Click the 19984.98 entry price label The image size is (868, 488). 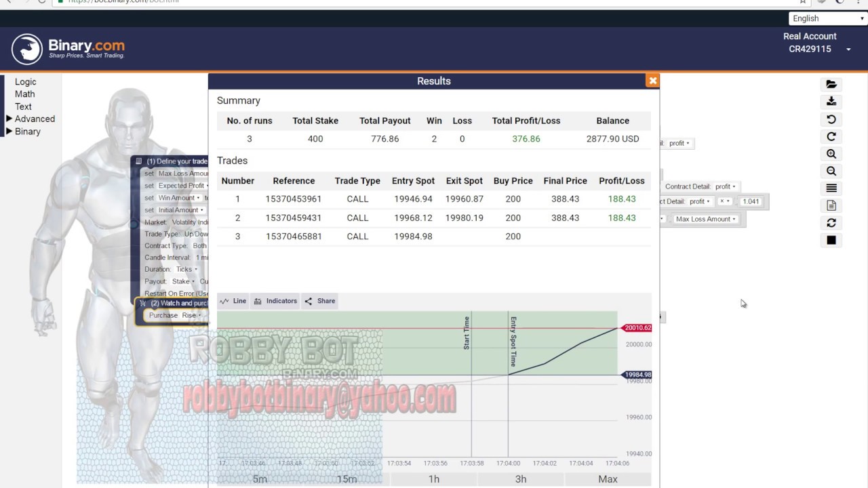637,375
